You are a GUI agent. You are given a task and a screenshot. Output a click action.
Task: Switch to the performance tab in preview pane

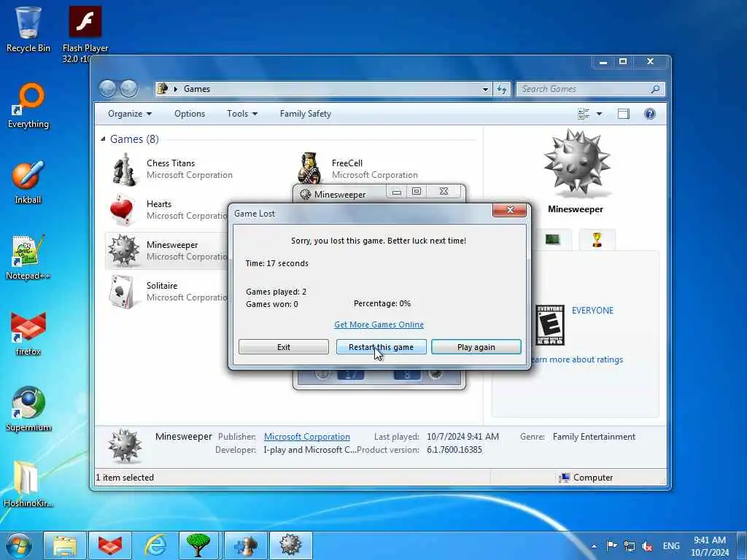tap(553, 239)
